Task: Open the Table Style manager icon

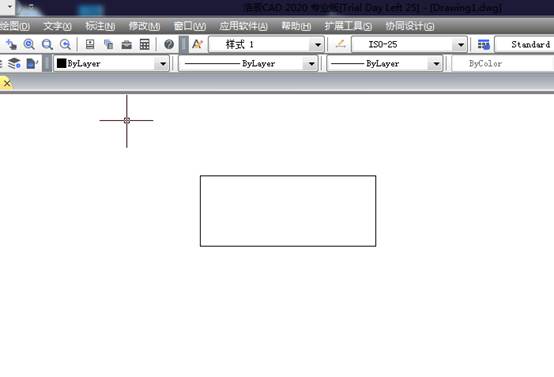Action: click(x=483, y=45)
